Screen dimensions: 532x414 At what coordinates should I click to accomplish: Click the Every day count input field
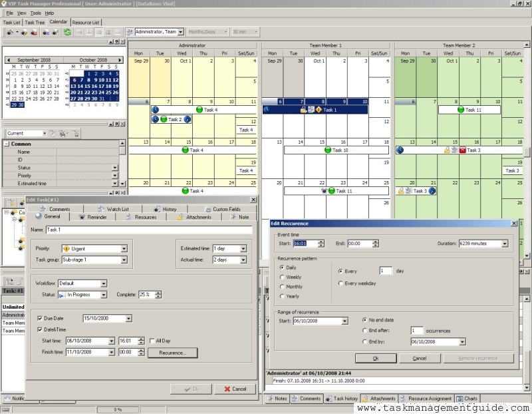click(386, 271)
